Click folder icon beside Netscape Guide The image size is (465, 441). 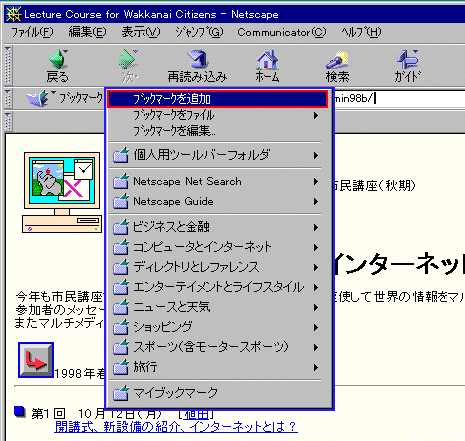click(121, 201)
